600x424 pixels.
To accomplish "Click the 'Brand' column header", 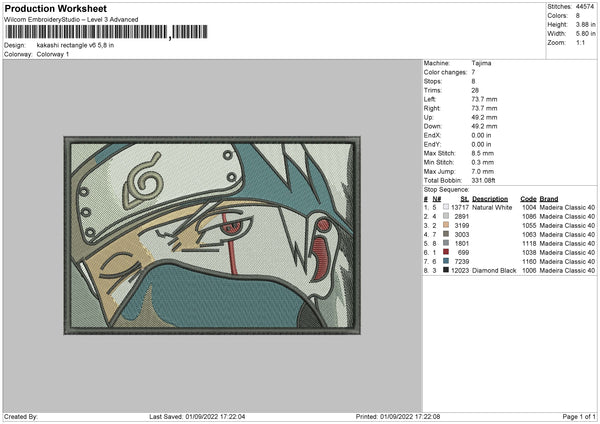I will [549, 199].
